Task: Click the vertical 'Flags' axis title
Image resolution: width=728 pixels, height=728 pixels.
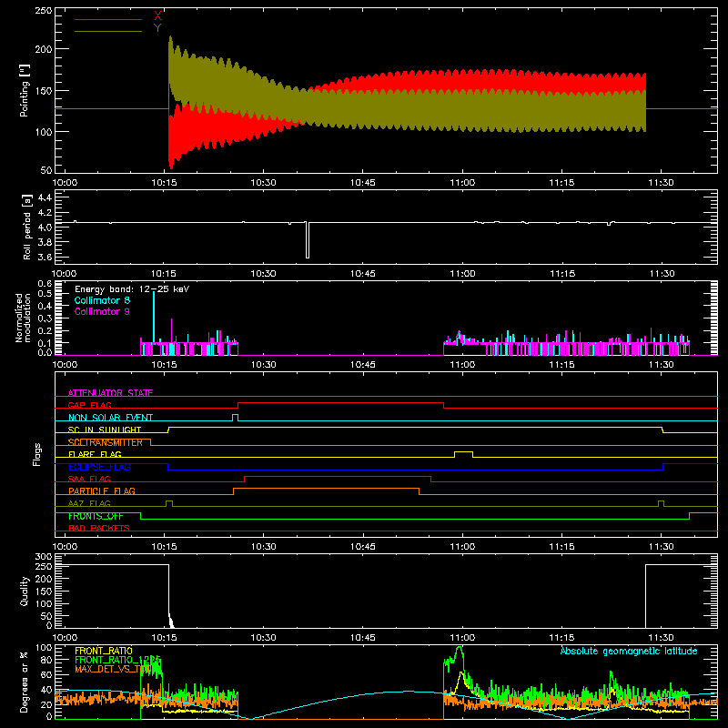Action: click(37, 454)
